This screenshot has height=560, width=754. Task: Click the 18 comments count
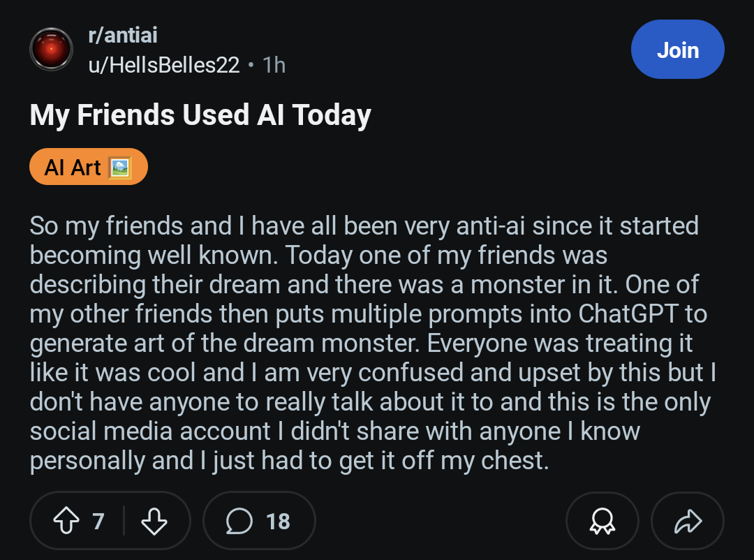tap(278, 521)
